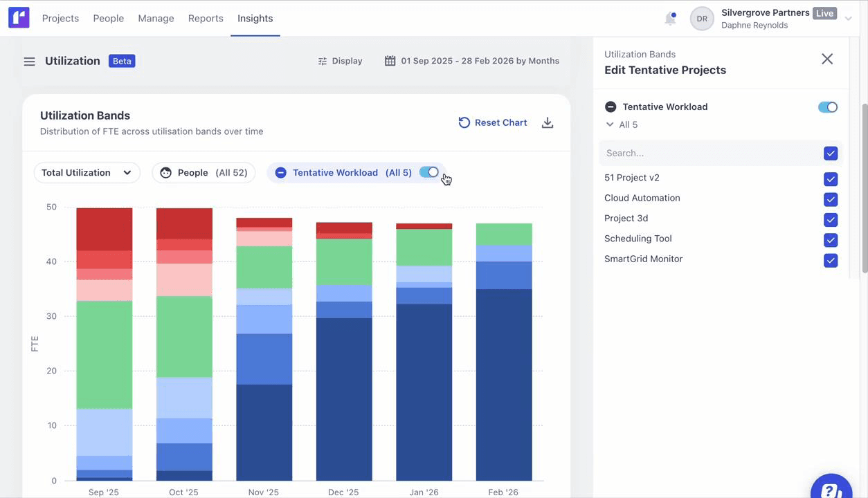Click the Live badge
The height and width of the screenshot is (498, 868).
pyautogui.click(x=824, y=13)
